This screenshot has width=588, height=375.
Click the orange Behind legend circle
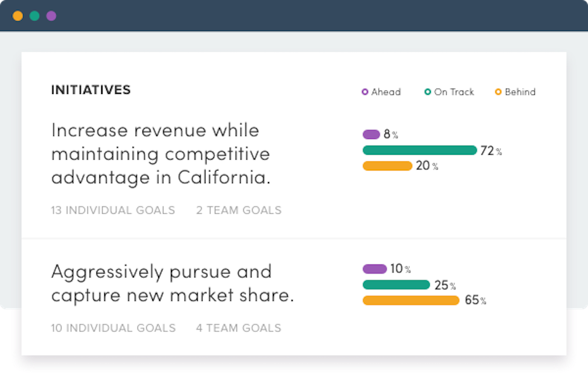(x=498, y=92)
